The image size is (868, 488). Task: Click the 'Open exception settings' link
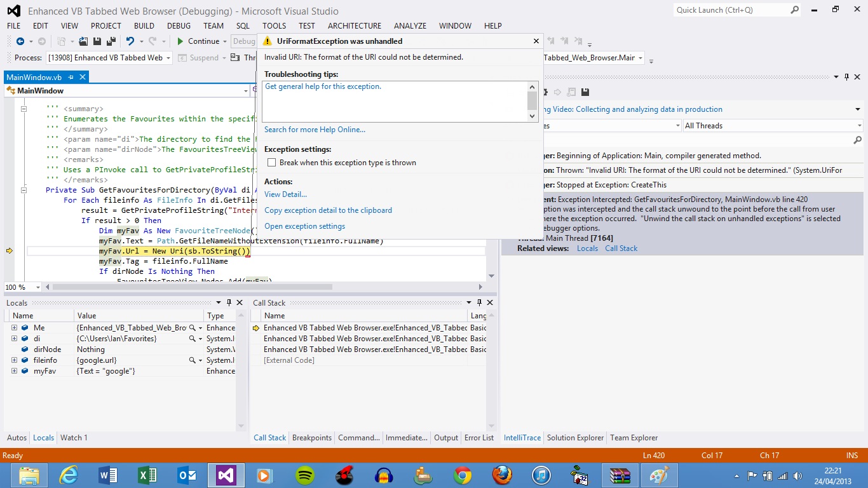305,226
